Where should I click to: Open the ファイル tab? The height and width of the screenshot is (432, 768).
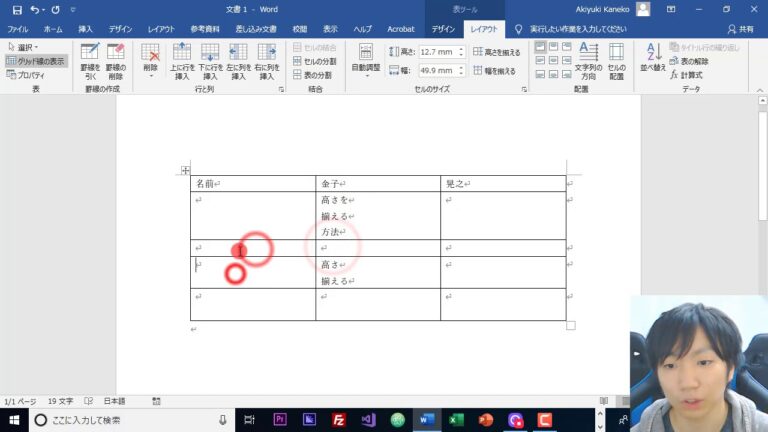18,29
